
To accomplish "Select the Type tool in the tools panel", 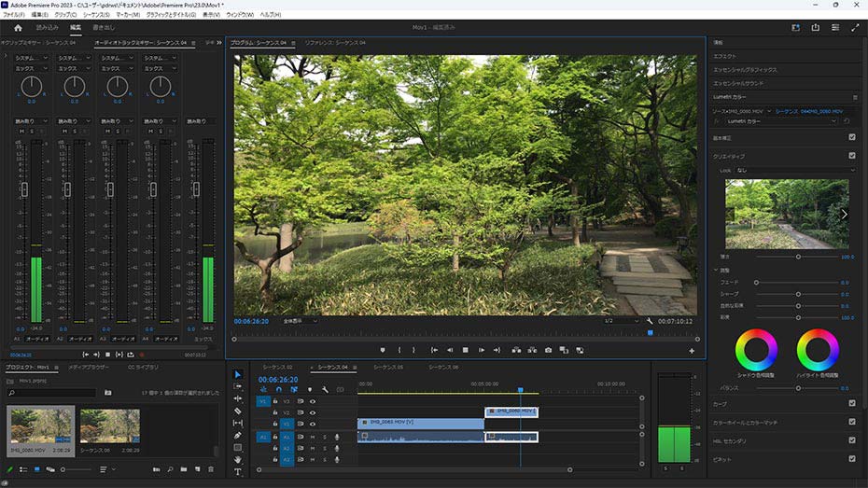I will click(x=237, y=472).
